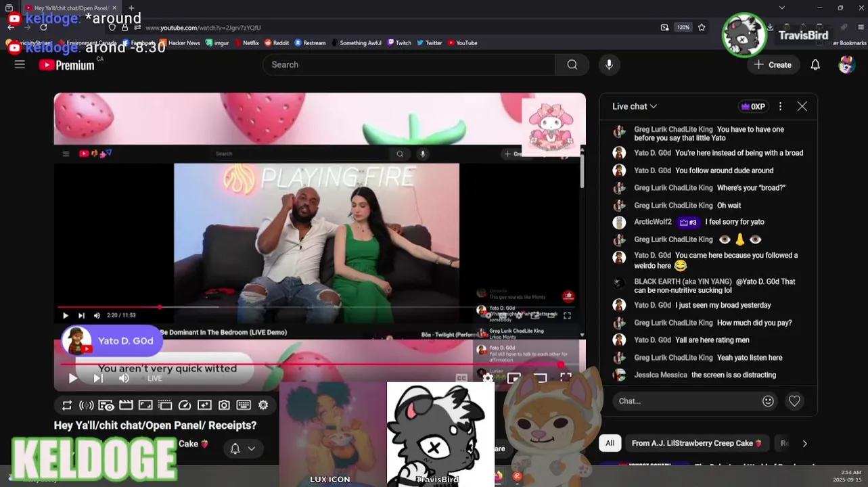The width and height of the screenshot is (868, 487).
Task: Open the emoji picker in chat
Action: (x=768, y=401)
